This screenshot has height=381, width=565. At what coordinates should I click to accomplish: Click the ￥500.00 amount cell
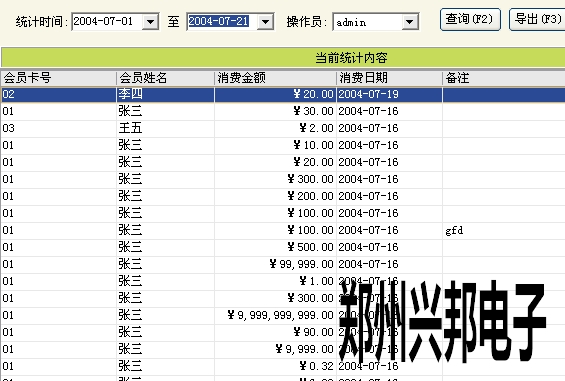(x=275, y=247)
